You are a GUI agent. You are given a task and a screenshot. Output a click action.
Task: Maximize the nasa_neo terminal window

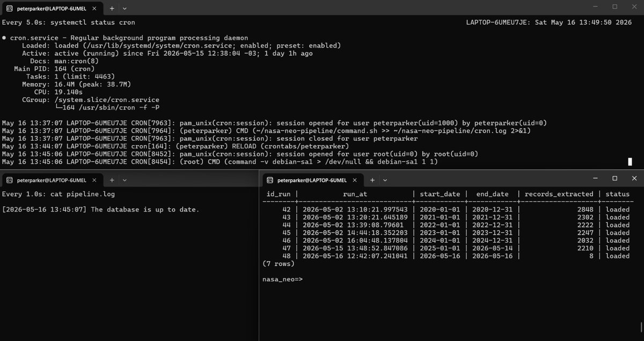click(614, 178)
